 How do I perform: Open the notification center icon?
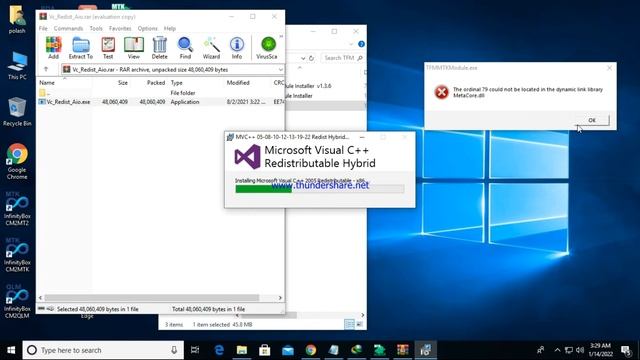coord(625,350)
